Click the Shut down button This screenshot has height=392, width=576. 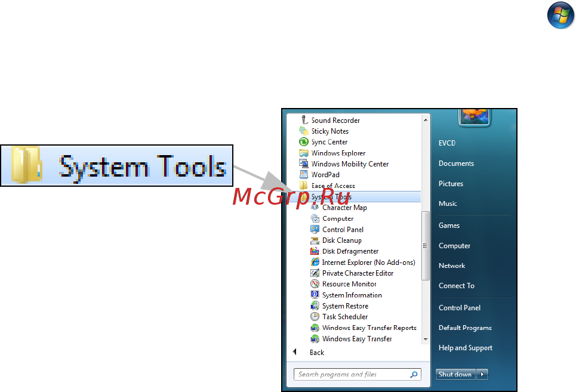tap(455, 374)
